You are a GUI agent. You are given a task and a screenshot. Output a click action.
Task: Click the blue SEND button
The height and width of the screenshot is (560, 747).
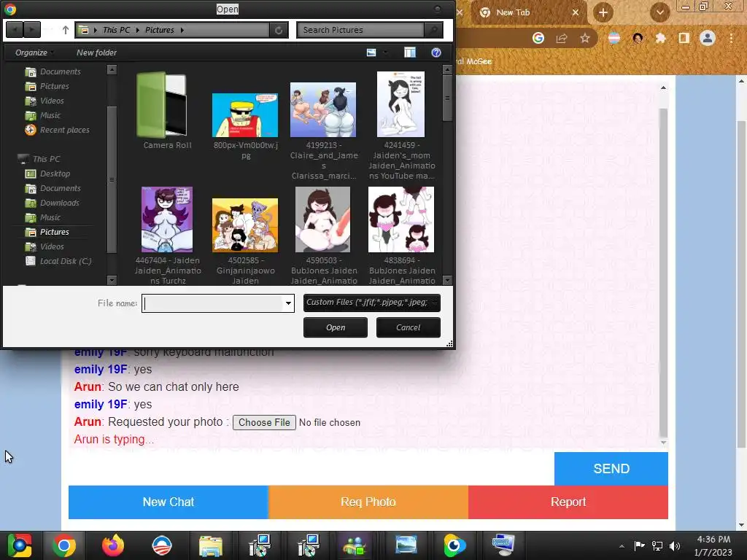point(611,469)
